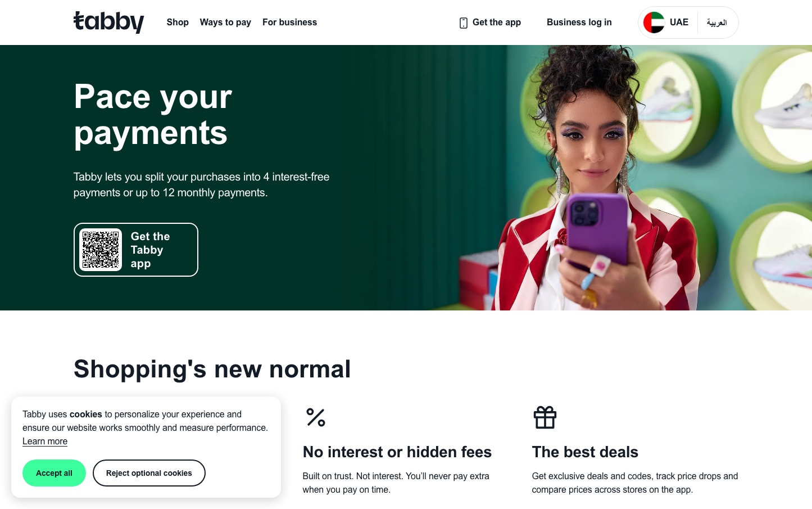Click the UAE flag icon
The width and height of the screenshot is (812, 509).
[654, 22]
